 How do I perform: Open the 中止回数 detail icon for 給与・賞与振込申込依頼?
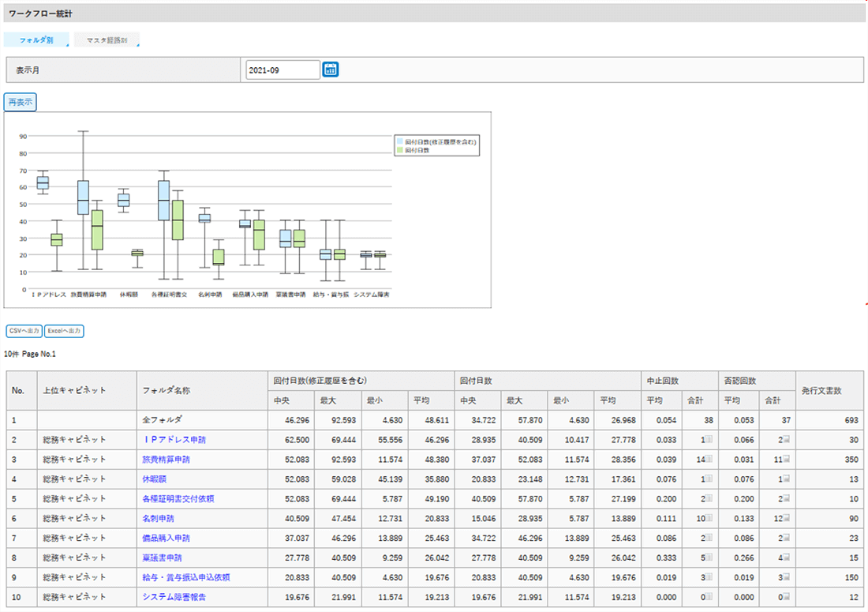point(709,577)
